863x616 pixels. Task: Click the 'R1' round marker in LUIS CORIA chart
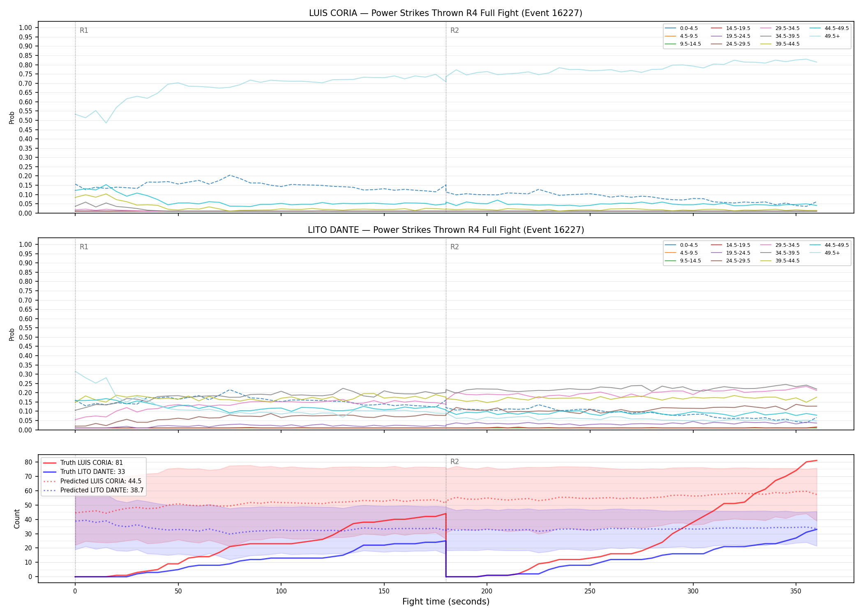84,30
